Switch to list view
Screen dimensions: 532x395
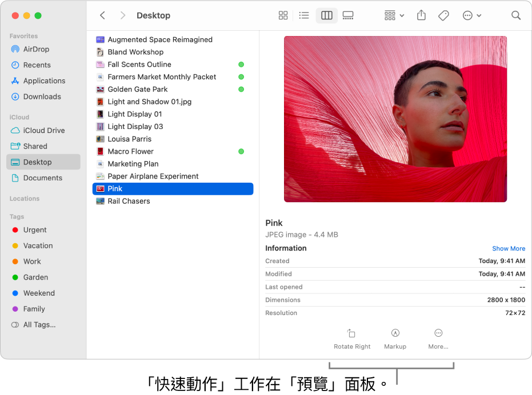point(304,15)
